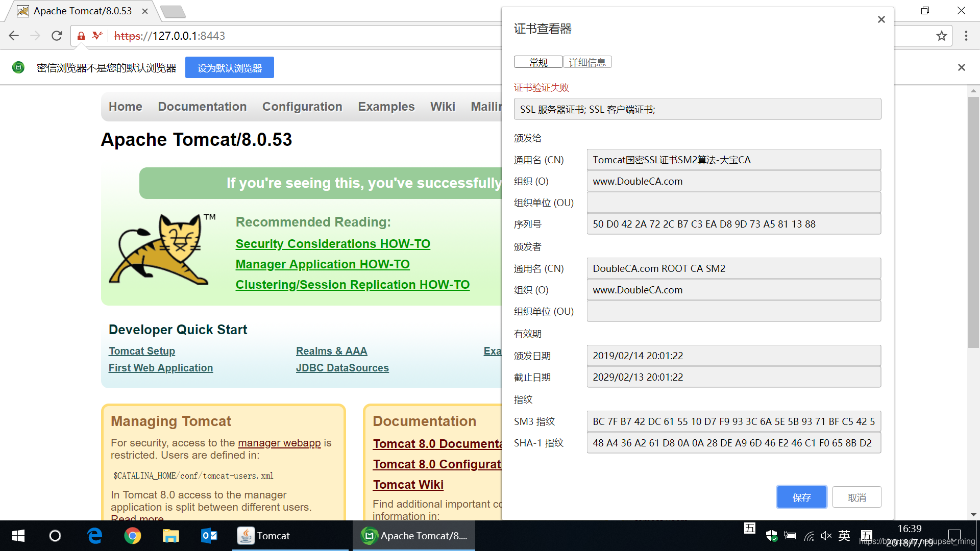The image size is (980, 551).
Task: Click the muted volume tray icon
Action: point(826,536)
